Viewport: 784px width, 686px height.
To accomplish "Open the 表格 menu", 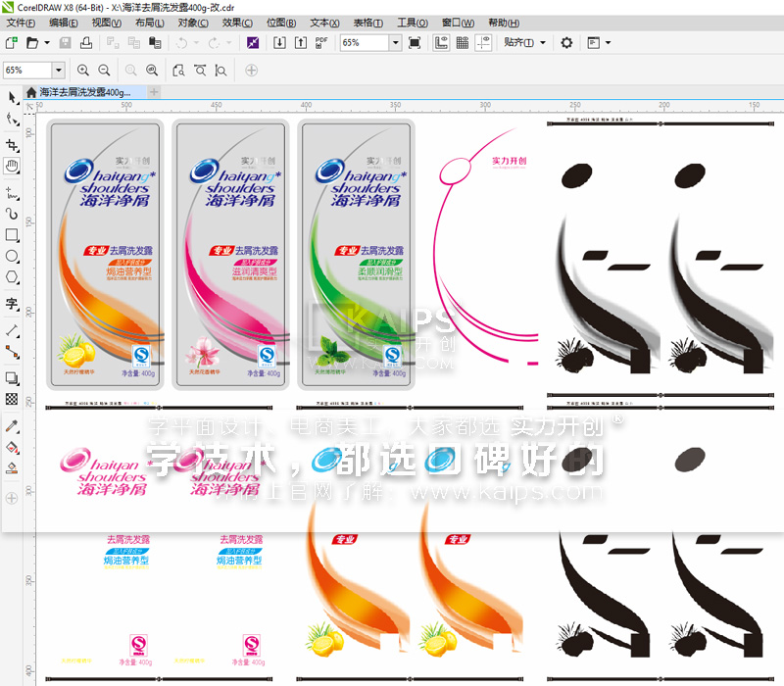I will tap(368, 23).
